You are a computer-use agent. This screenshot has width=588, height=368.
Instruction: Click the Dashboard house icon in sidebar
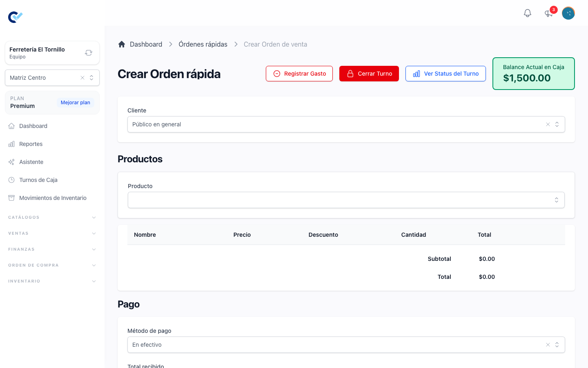11,126
